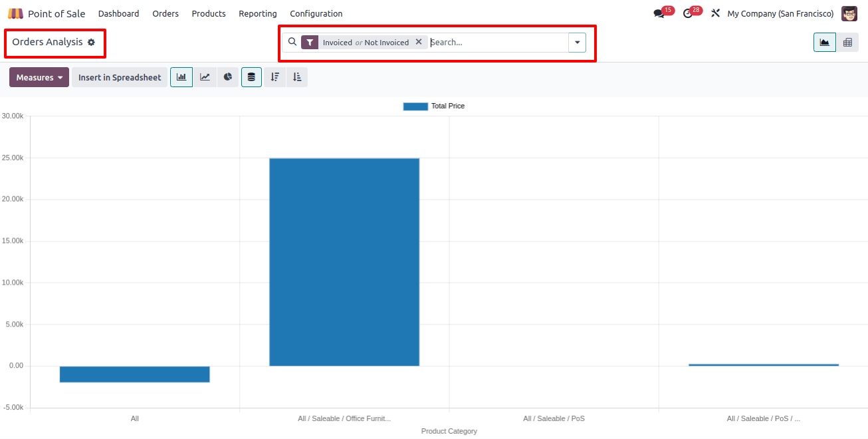Open the Orders menu

click(165, 13)
